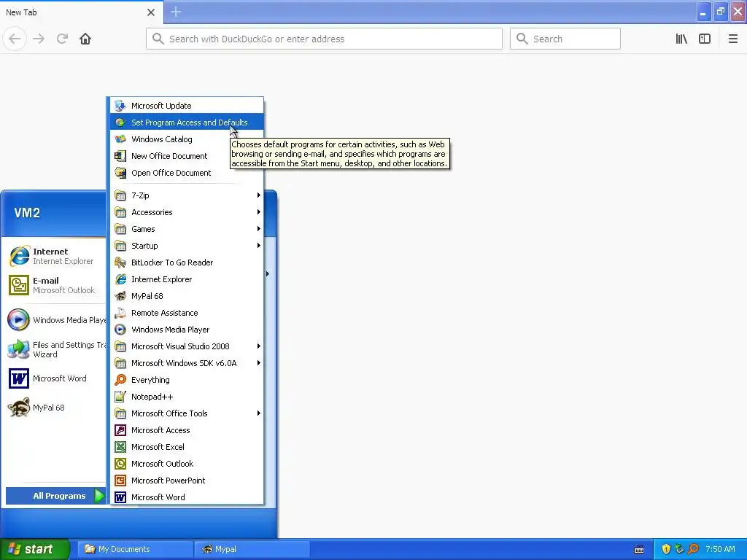Viewport: 747px width, 560px height.
Task: Launch MyPal 68 from All Programs list
Action: click(x=187, y=296)
